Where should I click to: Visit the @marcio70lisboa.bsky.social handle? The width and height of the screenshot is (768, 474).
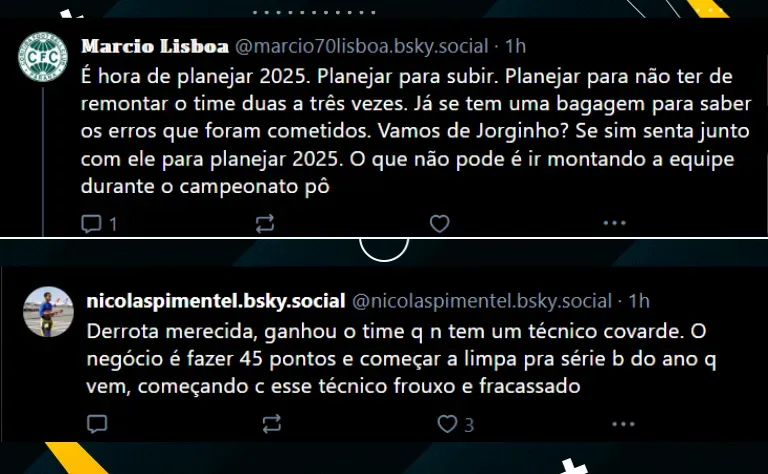tap(361, 47)
